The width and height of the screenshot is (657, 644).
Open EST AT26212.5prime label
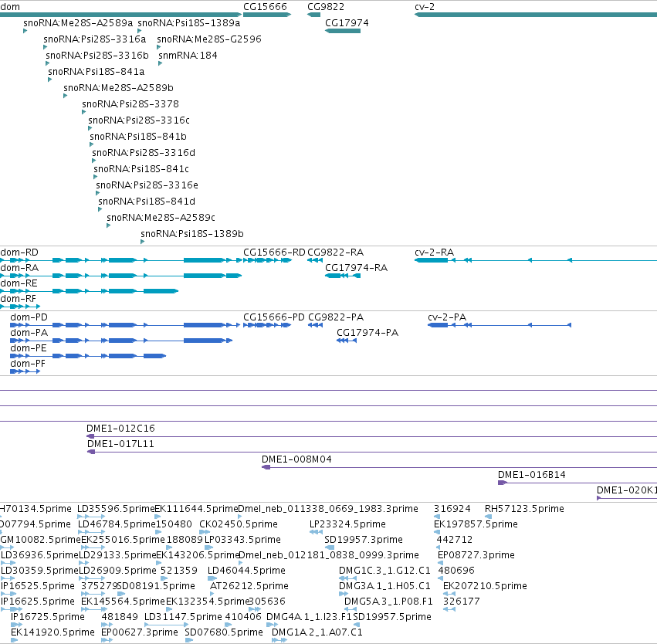click(x=249, y=586)
